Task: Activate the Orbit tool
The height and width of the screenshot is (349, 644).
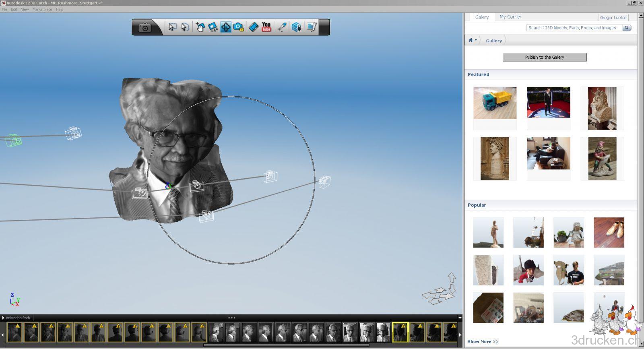Action: tap(226, 27)
